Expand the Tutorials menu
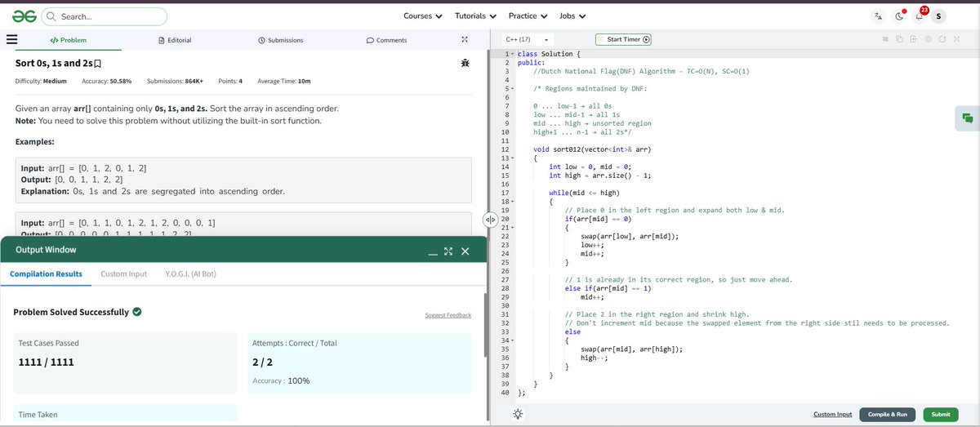Viewport: 980px width, 427px height. [x=475, y=16]
